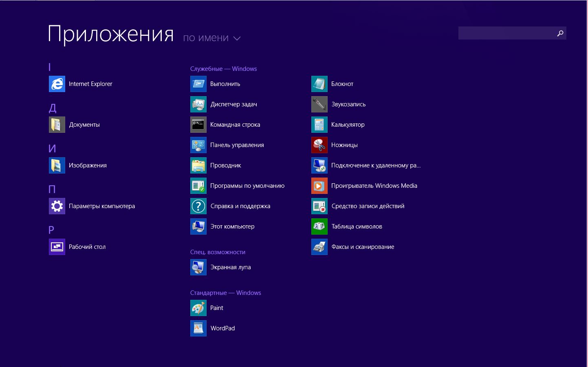Click the search magnifier icon
Screen dimensions: 588x367
(x=560, y=33)
